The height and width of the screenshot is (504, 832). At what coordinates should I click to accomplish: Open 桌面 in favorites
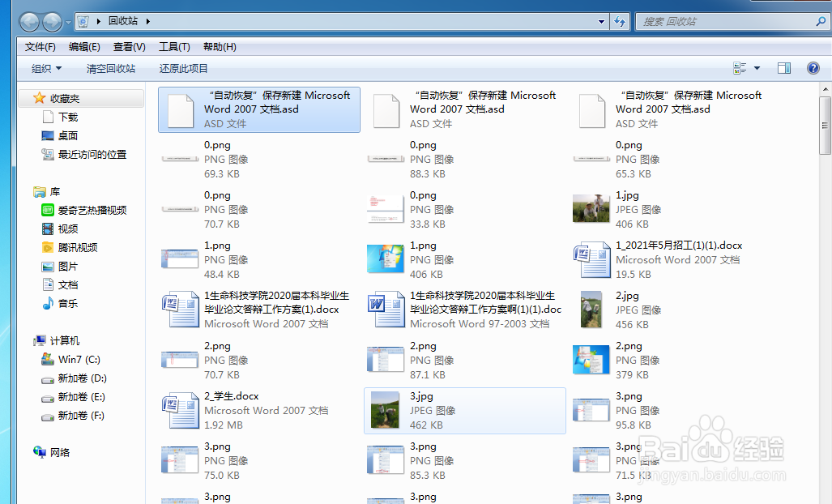point(68,136)
